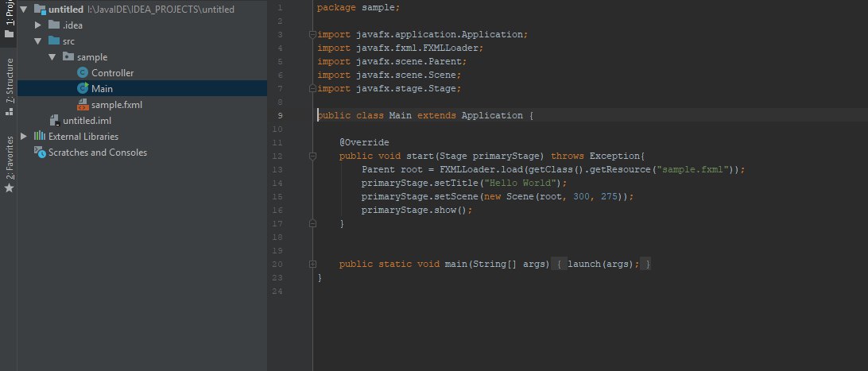
Task: Click the src source folder icon
Action: [x=54, y=41]
